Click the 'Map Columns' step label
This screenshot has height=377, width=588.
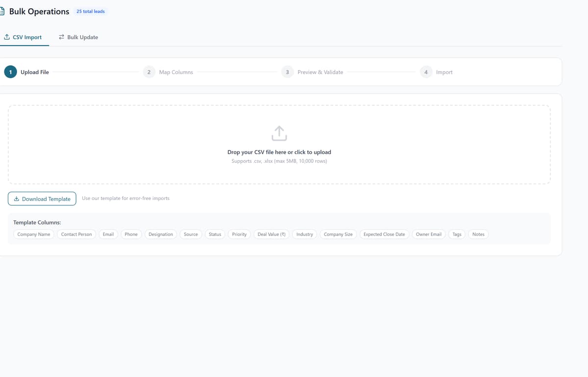tap(176, 72)
